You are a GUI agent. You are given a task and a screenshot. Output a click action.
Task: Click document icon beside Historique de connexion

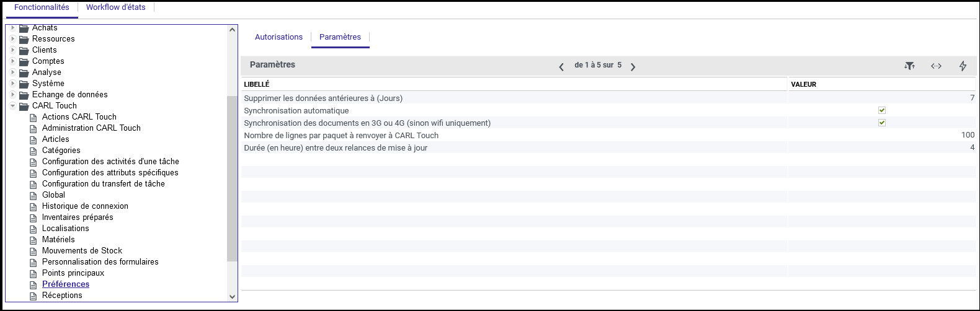33,206
